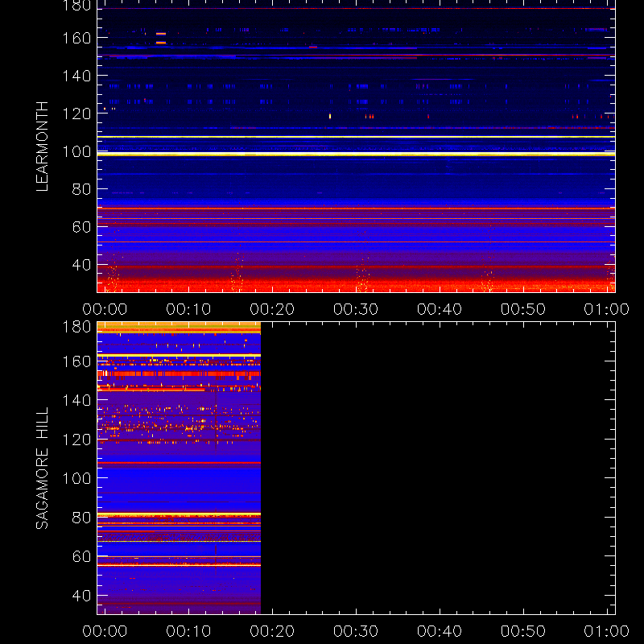This screenshot has width=644, height=644.
Task: Click the LEARMONTH axis title
Action: click(x=43, y=147)
